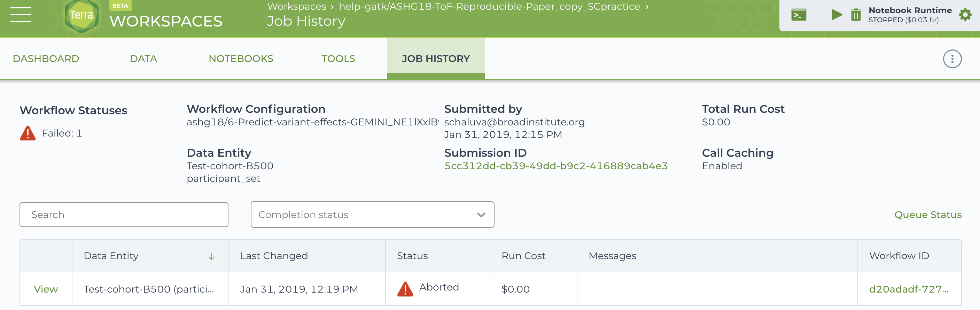
Task: Click the Failed workflow warning triangle
Action: click(28, 133)
